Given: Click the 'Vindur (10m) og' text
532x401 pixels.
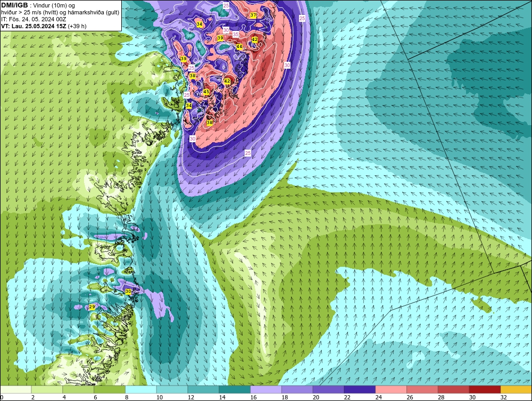Looking at the screenshot, I should 54,6.
